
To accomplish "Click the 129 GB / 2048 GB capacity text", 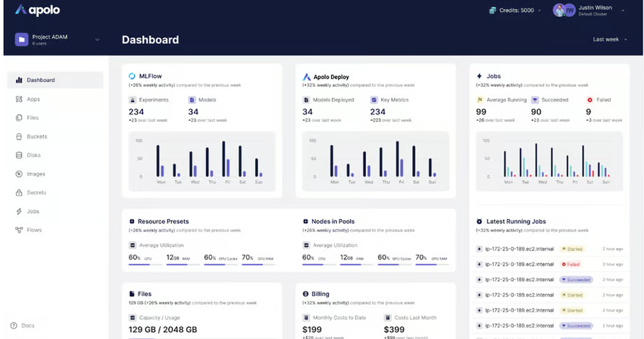I will coord(163,329).
